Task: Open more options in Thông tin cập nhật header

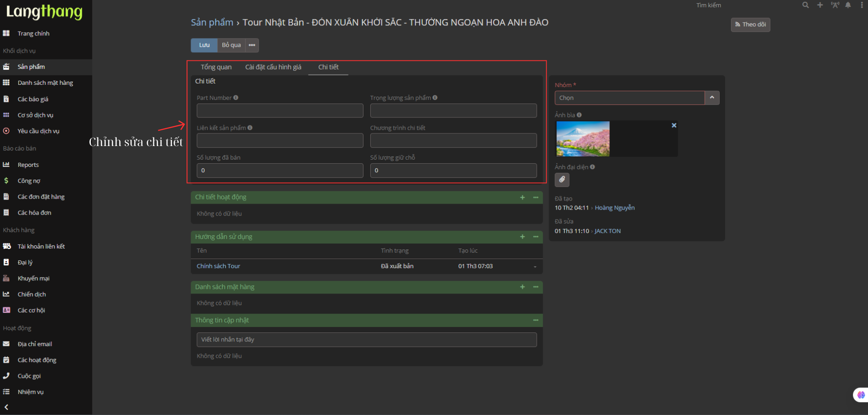Action: tap(535, 320)
